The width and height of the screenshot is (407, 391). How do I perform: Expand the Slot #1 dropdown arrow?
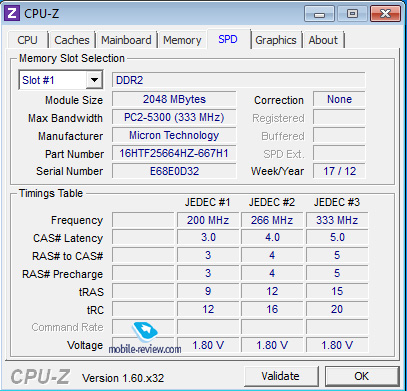point(94,80)
